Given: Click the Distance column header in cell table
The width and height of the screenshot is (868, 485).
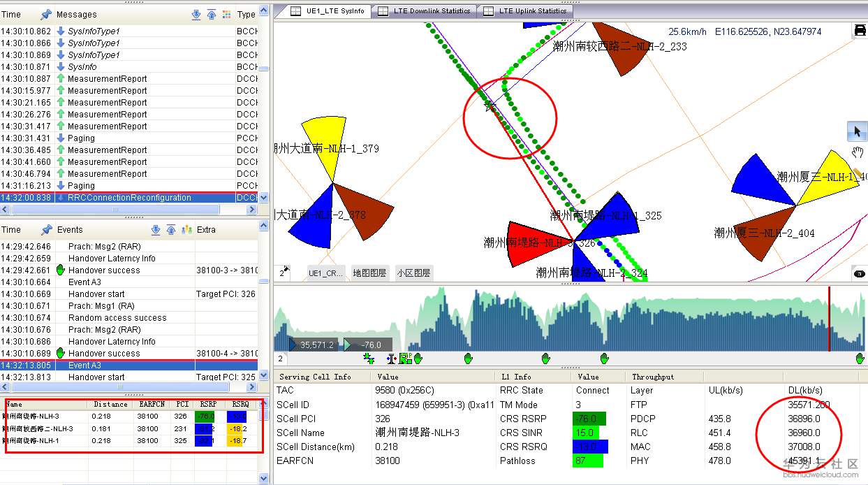Looking at the screenshot, I should click(111, 404).
